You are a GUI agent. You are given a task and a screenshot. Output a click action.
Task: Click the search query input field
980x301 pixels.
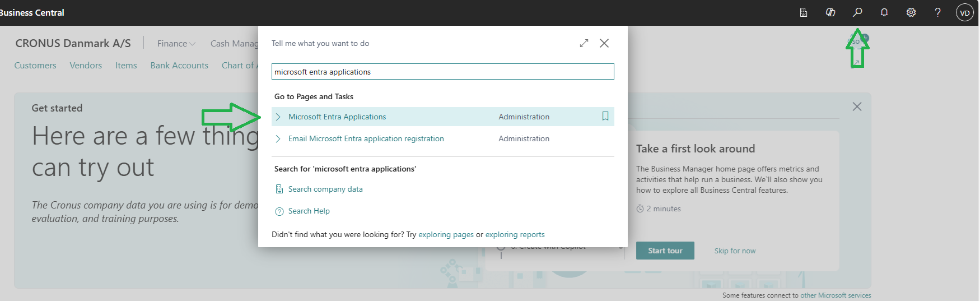(x=442, y=72)
